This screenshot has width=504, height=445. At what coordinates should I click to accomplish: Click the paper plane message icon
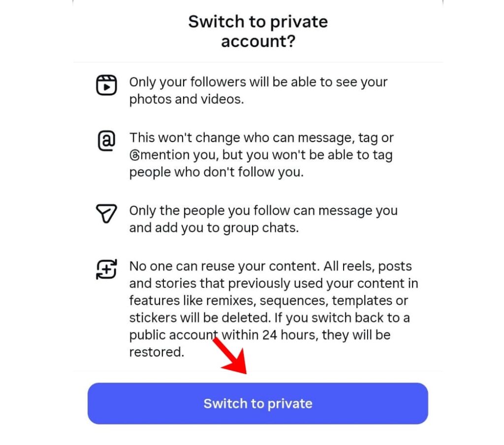pyautogui.click(x=106, y=213)
